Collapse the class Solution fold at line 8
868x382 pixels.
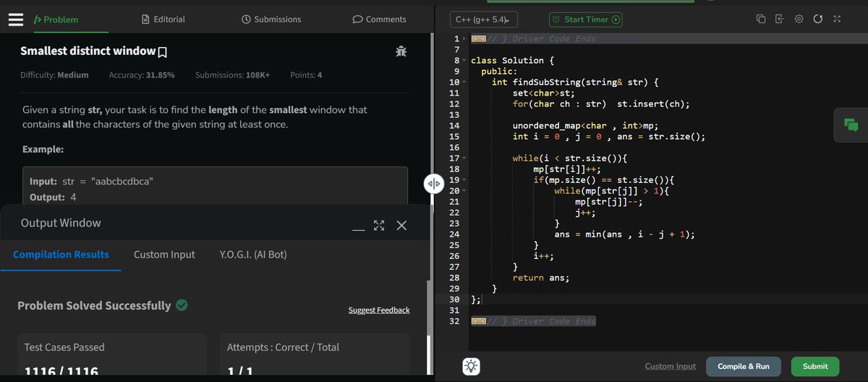click(464, 61)
